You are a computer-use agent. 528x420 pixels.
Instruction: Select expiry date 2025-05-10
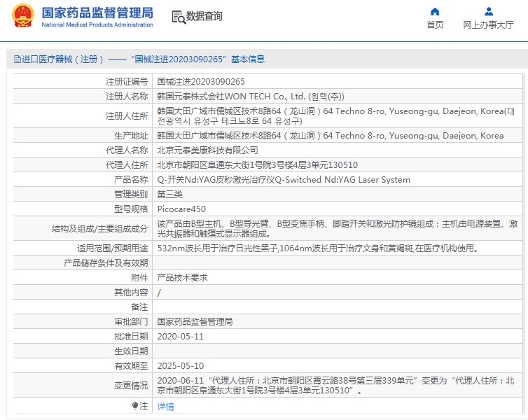(181, 366)
